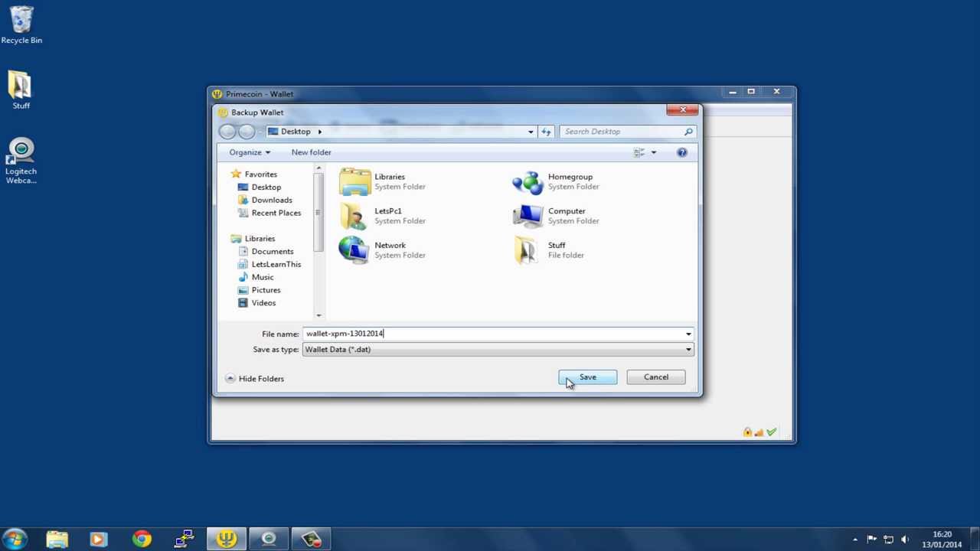
Task: Select Videos library in navigation pane
Action: coord(256,303)
